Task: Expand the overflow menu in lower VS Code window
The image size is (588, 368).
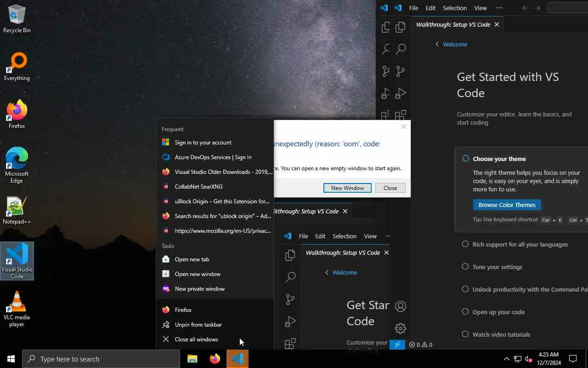Action: (x=387, y=236)
